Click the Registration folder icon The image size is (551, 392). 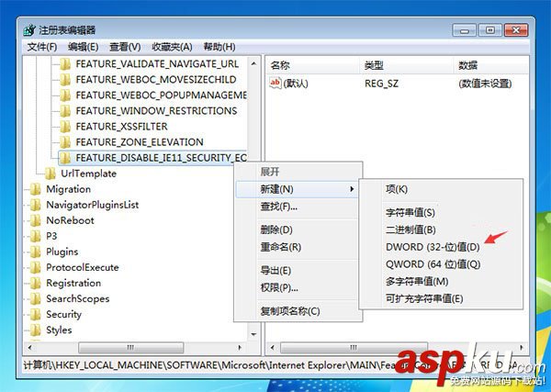pos(36,283)
